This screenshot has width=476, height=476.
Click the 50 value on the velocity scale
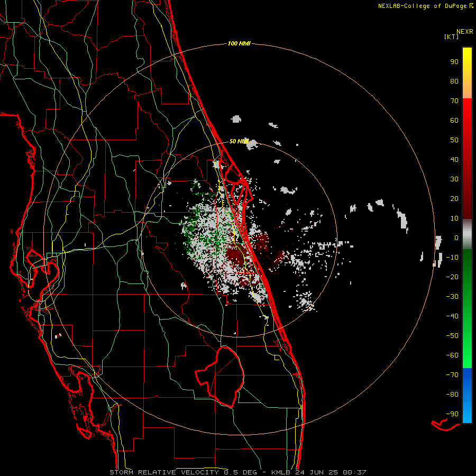(454, 140)
